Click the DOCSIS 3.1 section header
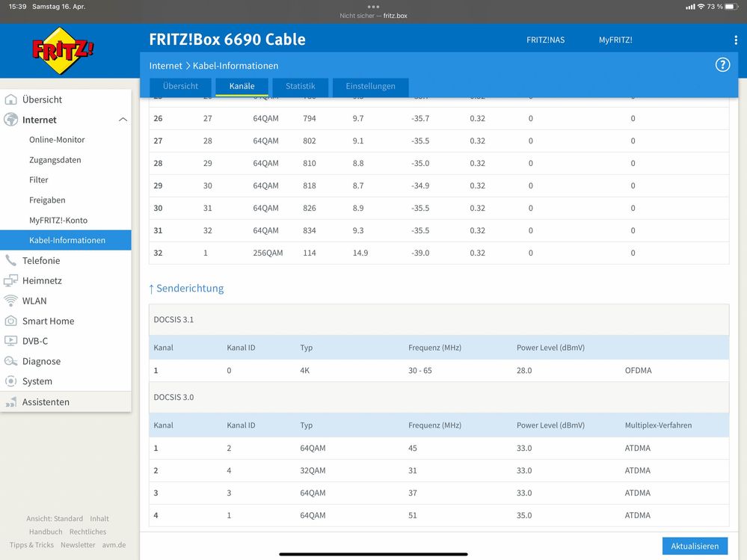747x560 pixels. click(x=439, y=319)
